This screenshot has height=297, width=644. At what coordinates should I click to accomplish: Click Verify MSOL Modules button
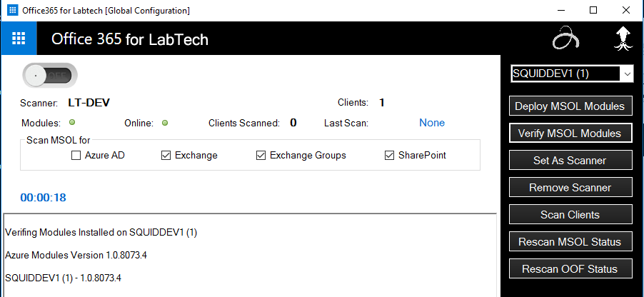pyautogui.click(x=570, y=133)
